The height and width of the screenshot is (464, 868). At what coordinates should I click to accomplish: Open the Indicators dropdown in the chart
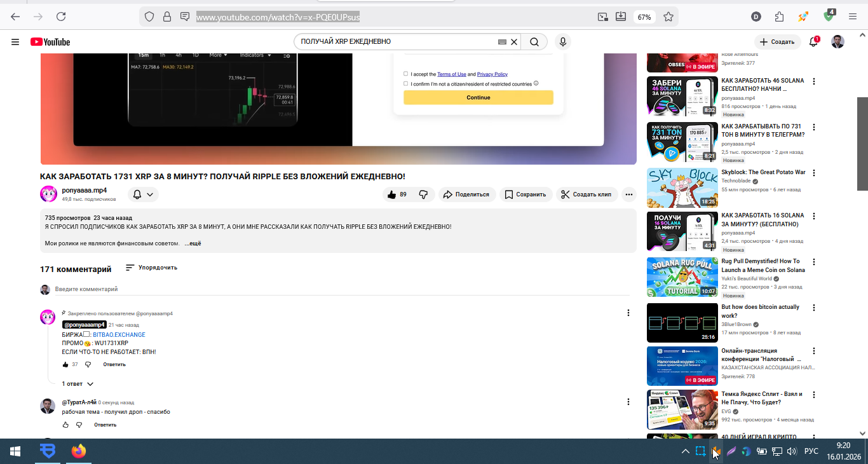(x=255, y=55)
